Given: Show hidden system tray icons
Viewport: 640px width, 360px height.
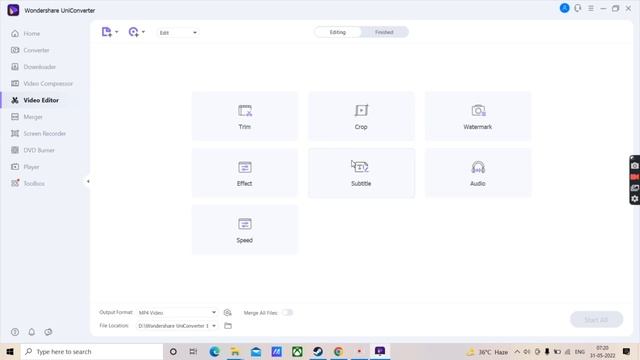Looking at the screenshot, I should coord(517,351).
